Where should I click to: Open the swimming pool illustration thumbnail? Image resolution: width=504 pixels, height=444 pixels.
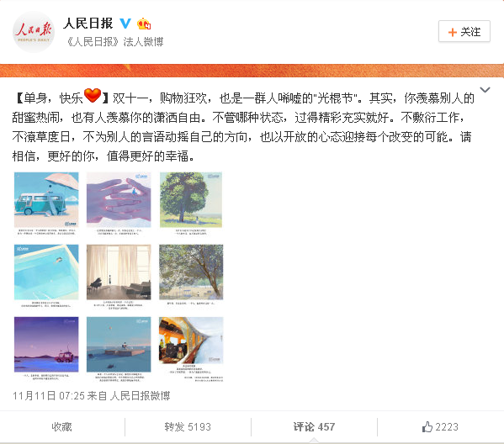pos(46,277)
